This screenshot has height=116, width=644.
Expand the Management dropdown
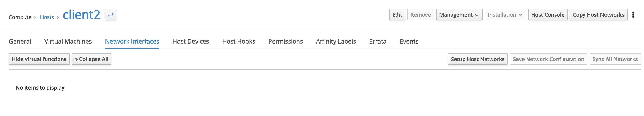coord(459,15)
